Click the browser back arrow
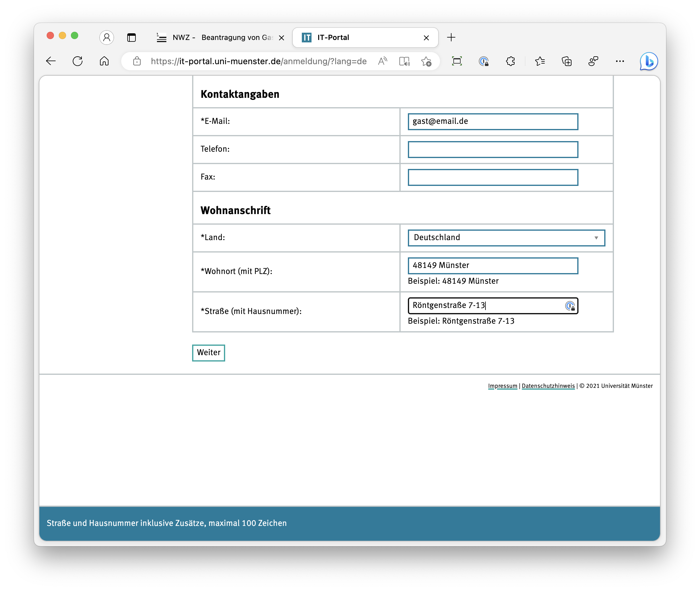The width and height of the screenshot is (700, 591). point(51,61)
